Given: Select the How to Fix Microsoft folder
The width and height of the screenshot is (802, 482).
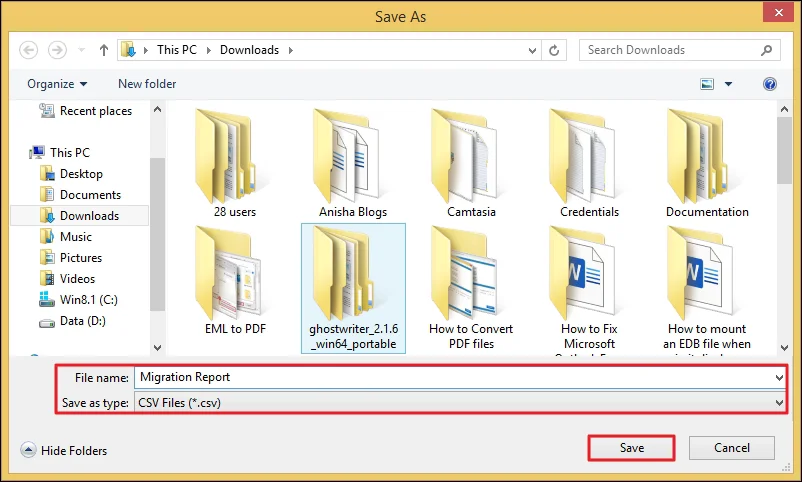Looking at the screenshot, I should click(x=589, y=289).
